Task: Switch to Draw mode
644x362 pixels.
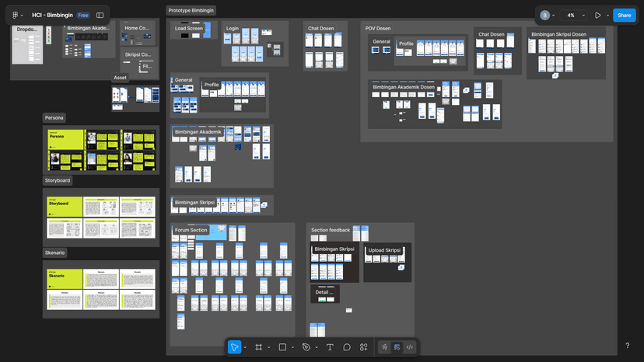Action: coord(384,347)
